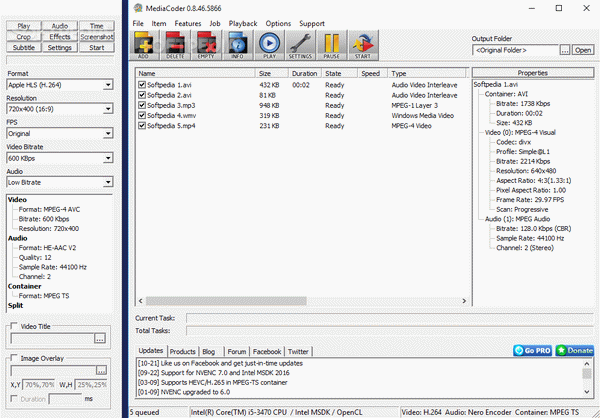
Task: Click the W,H overlay size field
Action: 91,385
